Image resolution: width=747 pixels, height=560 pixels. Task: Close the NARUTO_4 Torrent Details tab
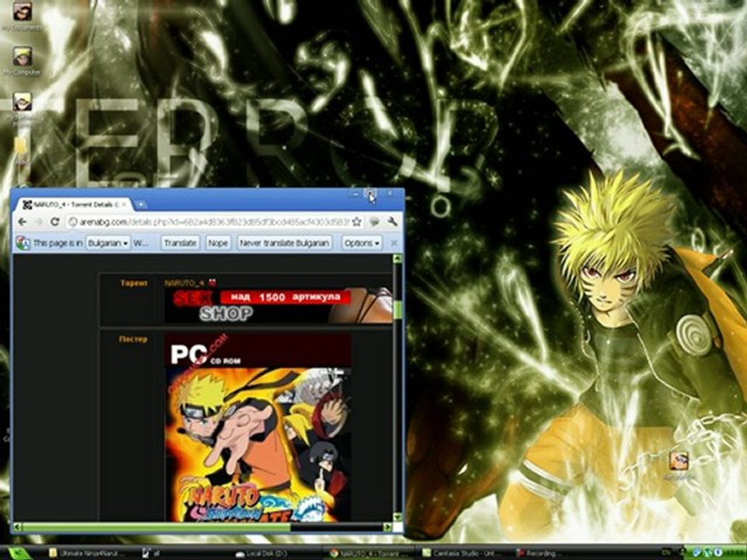coord(124,205)
